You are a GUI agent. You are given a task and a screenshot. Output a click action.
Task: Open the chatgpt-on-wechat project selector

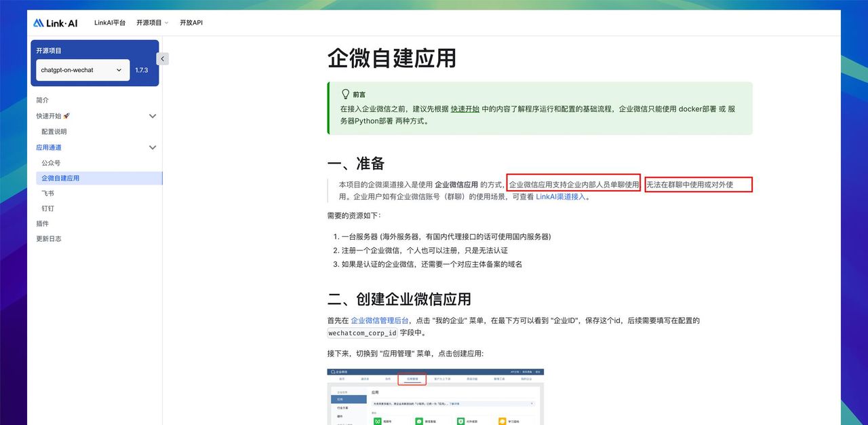83,70
